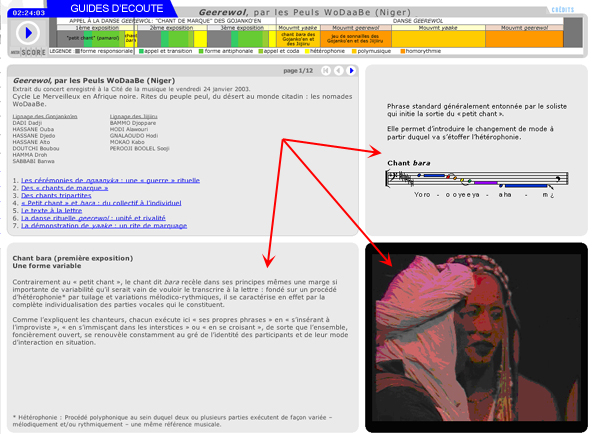The image size is (600, 434).
Task: Jump to the second Mouvmt geerewol orange block
Action: pyautogui.click(x=524, y=39)
